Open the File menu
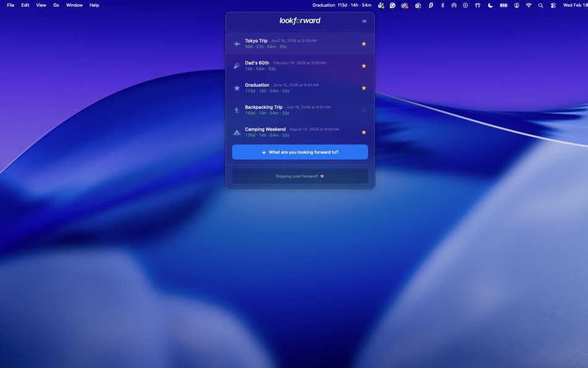The width and height of the screenshot is (588, 368). click(10, 4)
